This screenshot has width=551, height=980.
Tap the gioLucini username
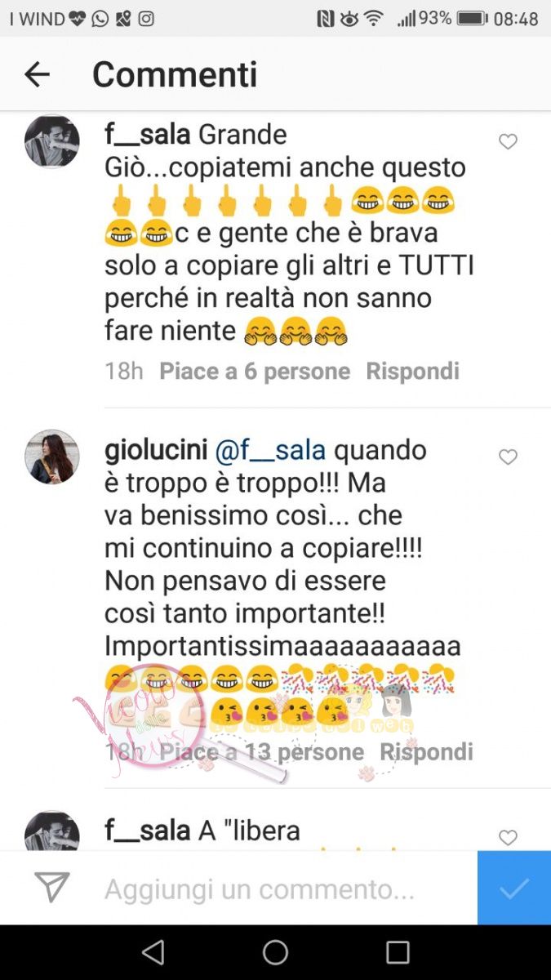point(156,450)
